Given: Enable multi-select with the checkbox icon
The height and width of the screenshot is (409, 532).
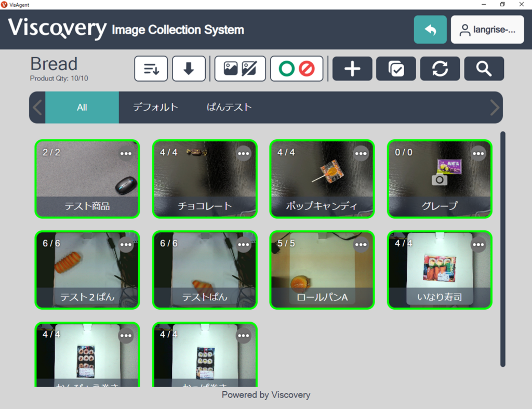Looking at the screenshot, I should (x=396, y=69).
